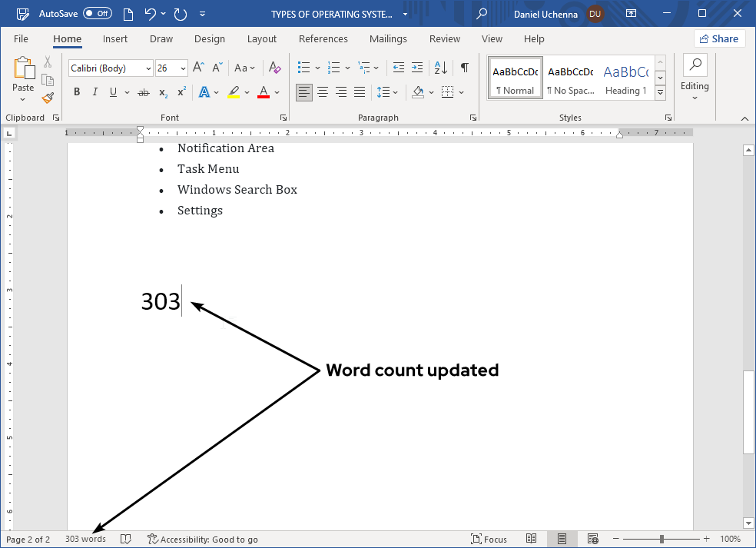This screenshot has width=756, height=548.
Task: Select the Center alignment icon
Action: coord(322,92)
